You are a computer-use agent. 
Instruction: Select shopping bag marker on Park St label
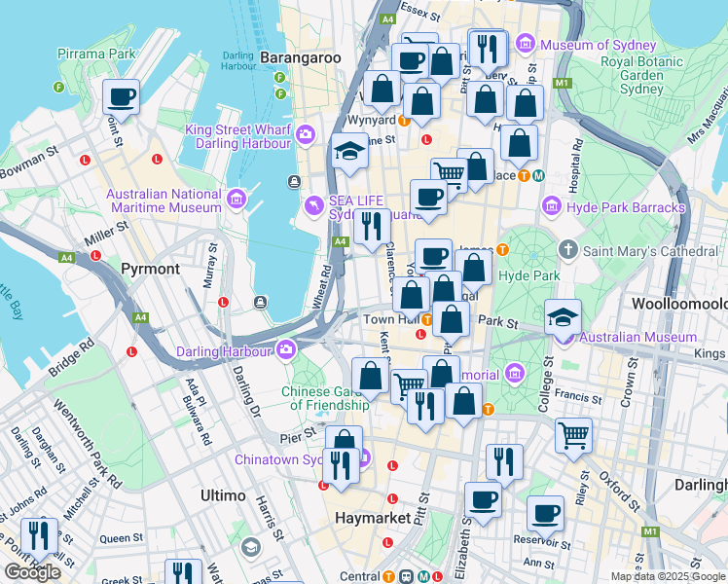[x=451, y=320]
